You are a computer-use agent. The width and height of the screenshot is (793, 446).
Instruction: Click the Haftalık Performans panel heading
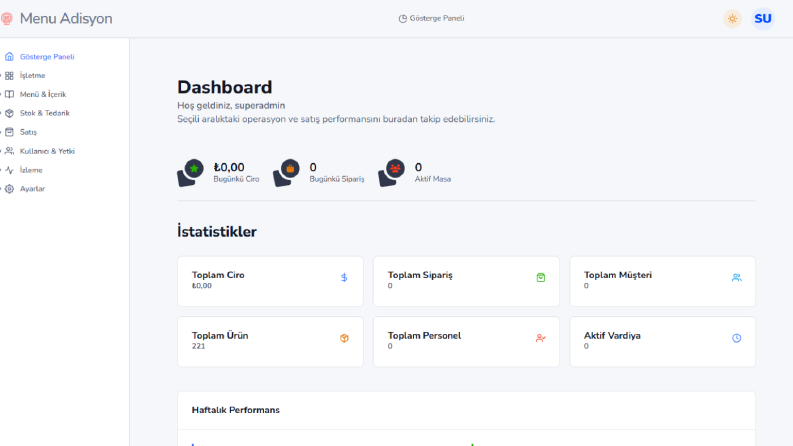coord(236,410)
